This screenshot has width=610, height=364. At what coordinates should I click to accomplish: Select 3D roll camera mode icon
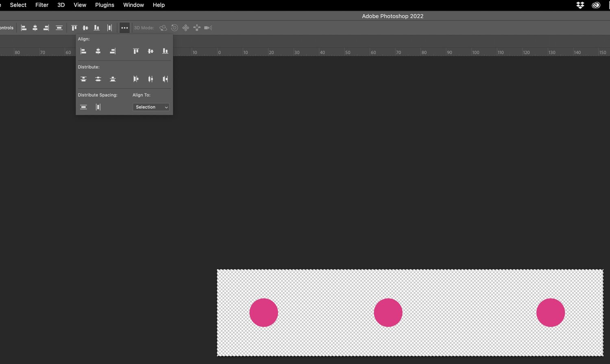[174, 28]
